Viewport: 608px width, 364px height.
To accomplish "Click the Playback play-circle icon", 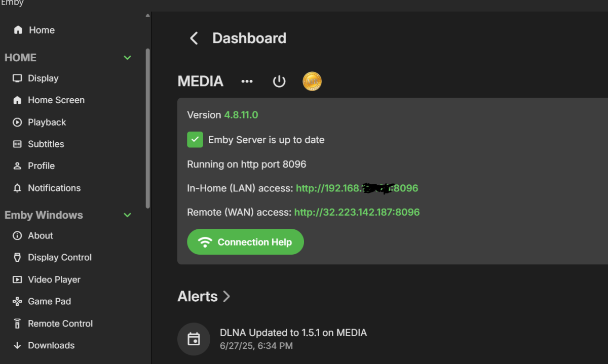I will coord(17,123).
